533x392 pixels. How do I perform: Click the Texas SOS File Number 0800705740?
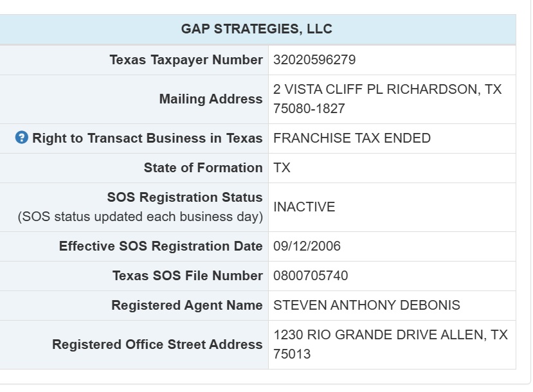(311, 276)
